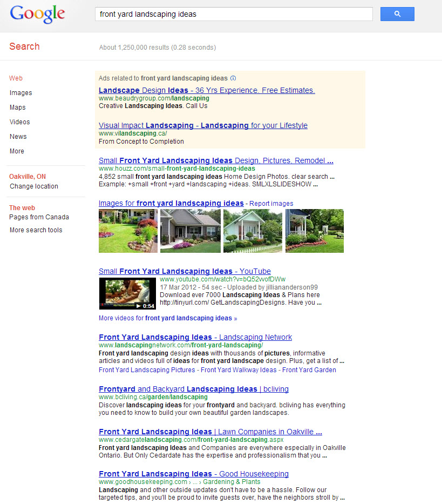
Task: Click the goodhousekeeping.com breadcrumb URL text
Action: click(x=179, y=482)
